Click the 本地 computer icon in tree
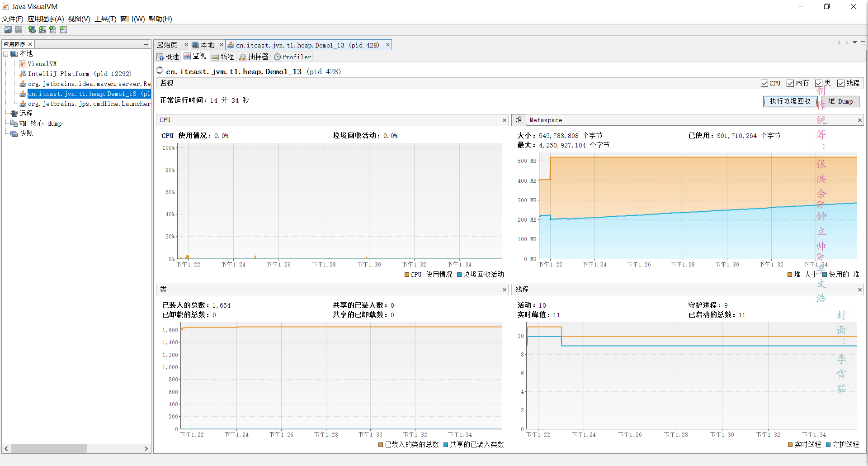This screenshot has height=466, width=868. click(x=14, y=54)
